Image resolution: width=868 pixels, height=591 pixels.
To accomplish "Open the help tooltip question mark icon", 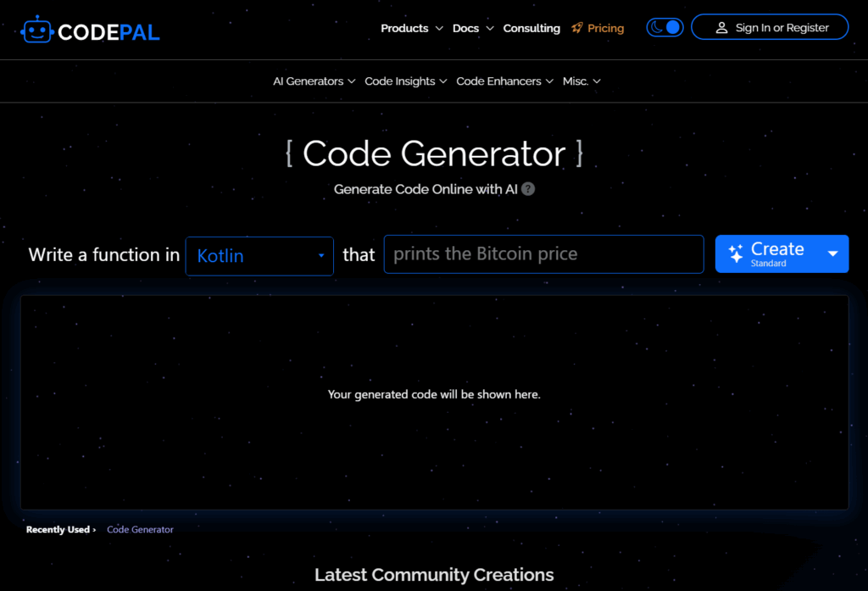I will pyautogui.click(x=528, y=189).
